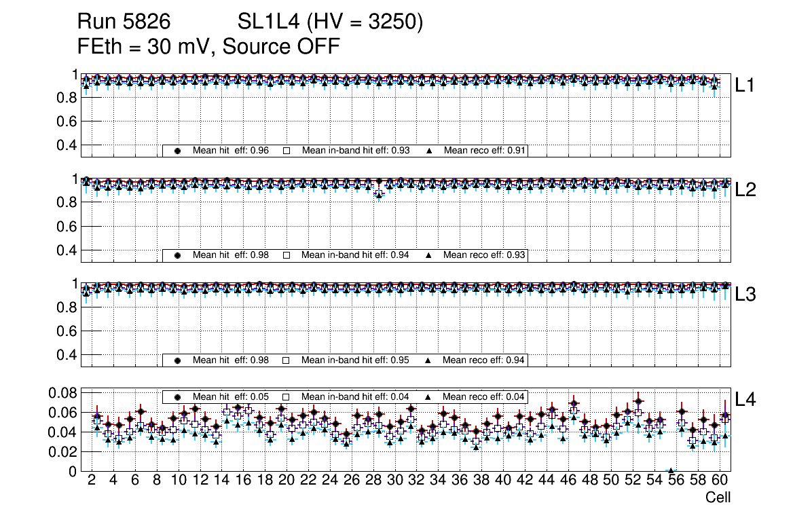Click the triangle legend marker in L3
The image size is (812, 524).
click(429, 360)
